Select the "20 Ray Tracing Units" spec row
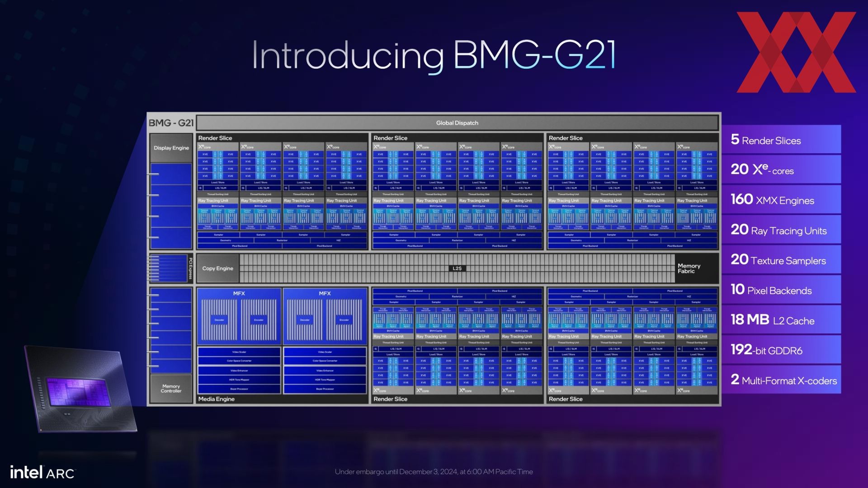 tap(781, 230)
